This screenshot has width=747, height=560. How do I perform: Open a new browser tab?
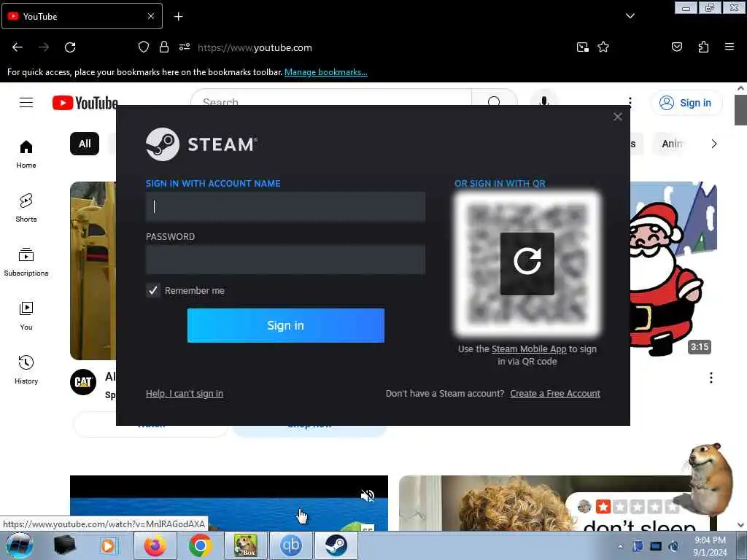pyautogui.click(x=178, y=17)
